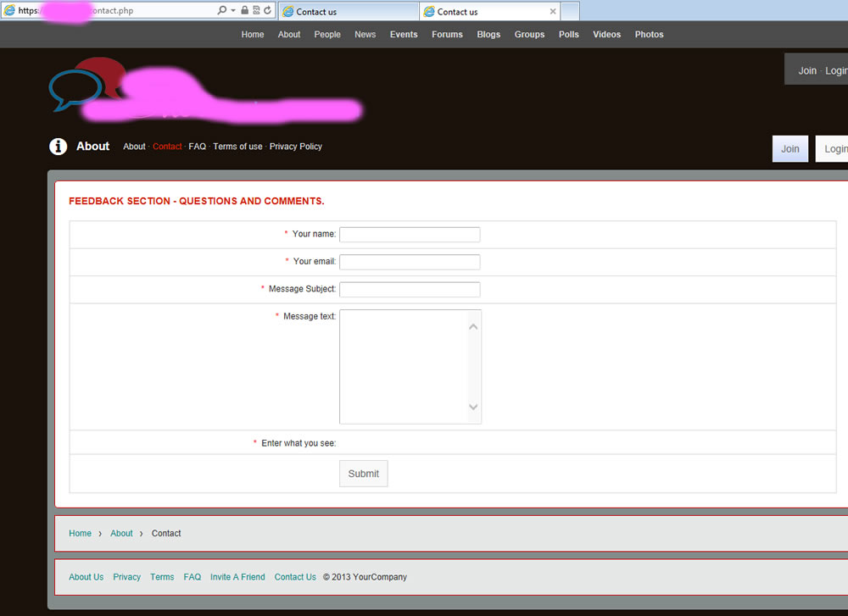Click the message text scroll up arrow
Image resolution: width=848 pixels, height=616 pixels.
474,326
